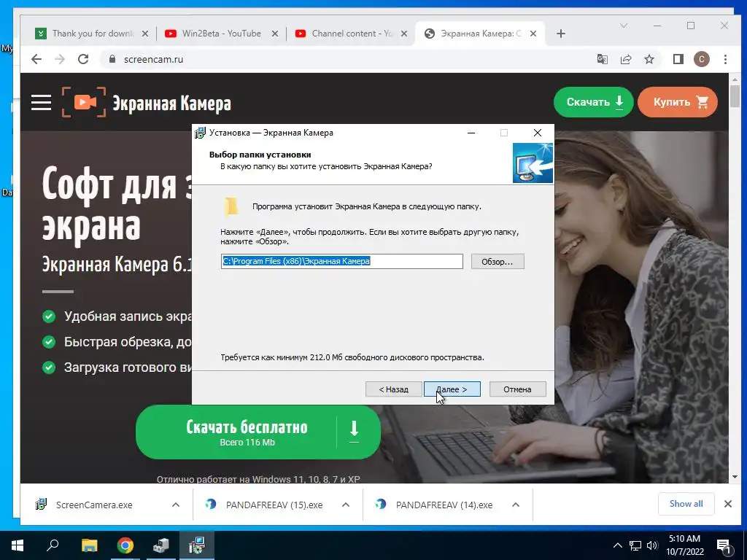Cancel setup with the Отмена button
Image resolution: width=747 pixels, height=560 pixels.
click(x=517, y=389)
